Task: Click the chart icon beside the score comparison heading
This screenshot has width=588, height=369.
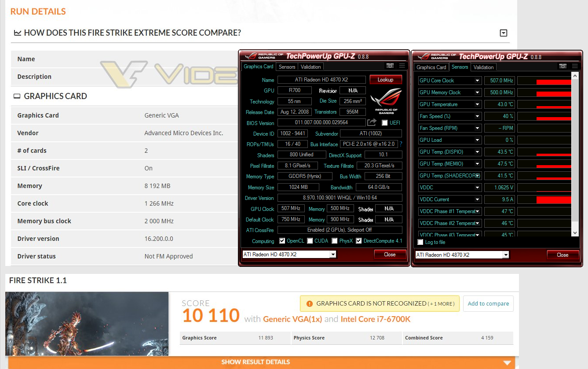Action: click(18, 33)
